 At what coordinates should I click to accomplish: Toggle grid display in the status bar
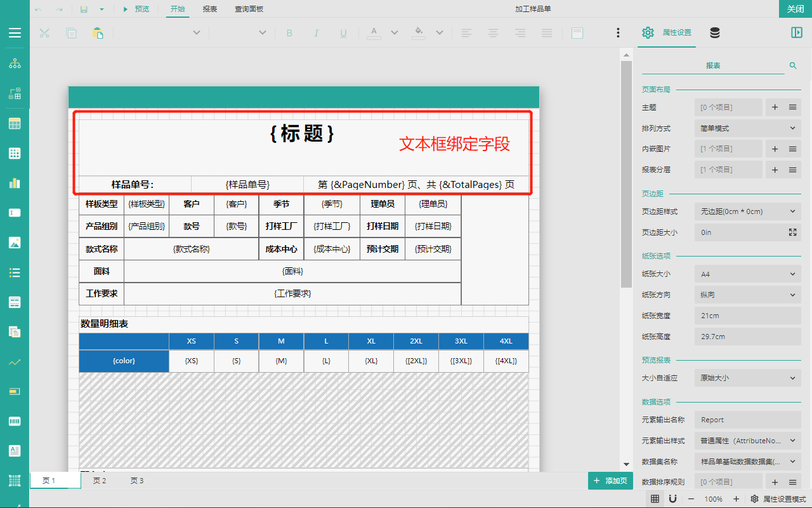tap(655, 499)
